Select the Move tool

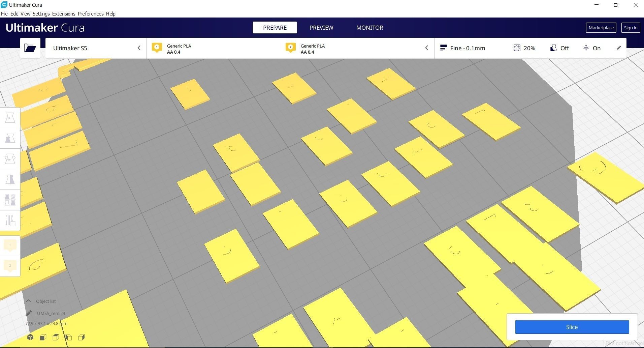pyautogui.click(x=10, y=118)
